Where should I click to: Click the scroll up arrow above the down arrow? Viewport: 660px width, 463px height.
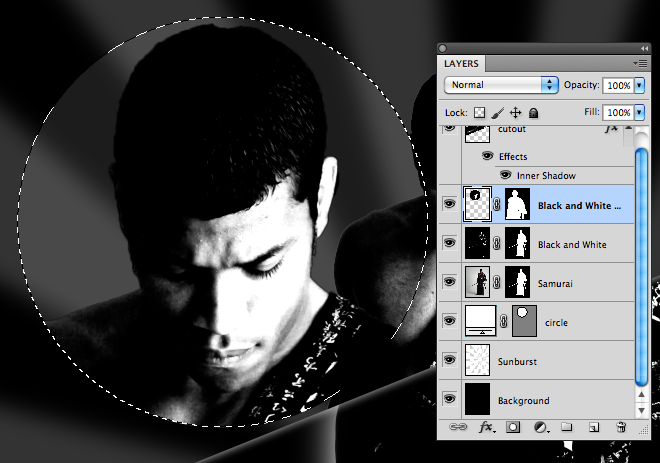point(641,395)
